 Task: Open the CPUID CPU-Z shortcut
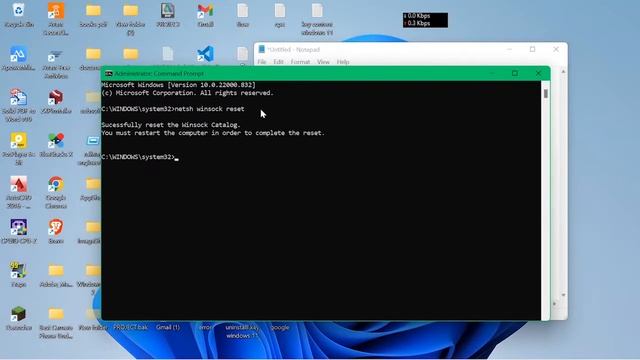19,227
